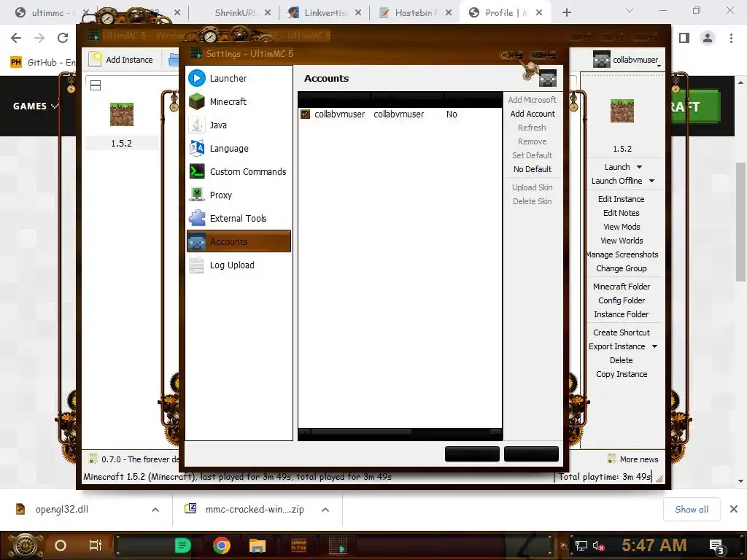747x560 pixels.
Task: Expand the Launch Offline dropdown arrow
Action: (651, 181)
